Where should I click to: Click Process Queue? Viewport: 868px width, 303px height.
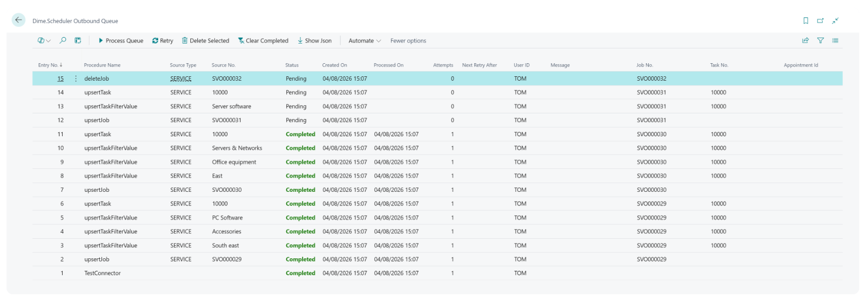click(x=120, y=40)
